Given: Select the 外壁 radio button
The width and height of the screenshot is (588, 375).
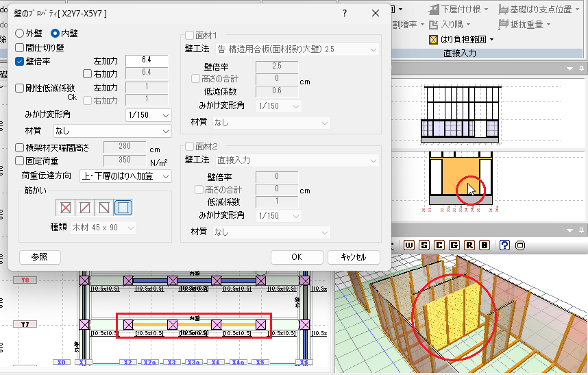Looking at the screenshot, I should tap(19, 33).
